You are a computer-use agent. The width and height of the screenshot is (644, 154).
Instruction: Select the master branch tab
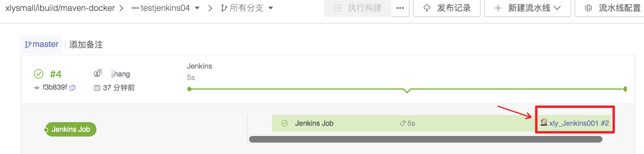pyautogui.click(x=41, y=45)
